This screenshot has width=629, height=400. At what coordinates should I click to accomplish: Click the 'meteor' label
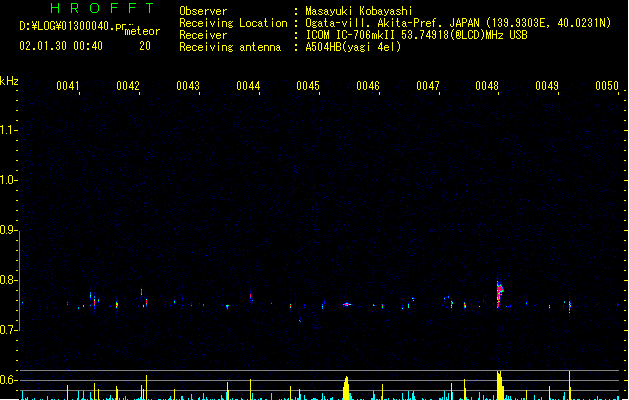tap(142, 31)
